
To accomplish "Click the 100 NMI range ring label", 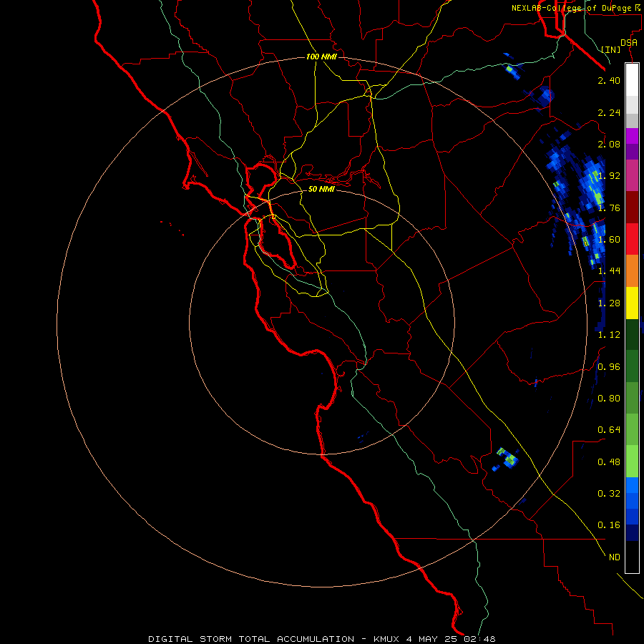I will tap(321, 57).
